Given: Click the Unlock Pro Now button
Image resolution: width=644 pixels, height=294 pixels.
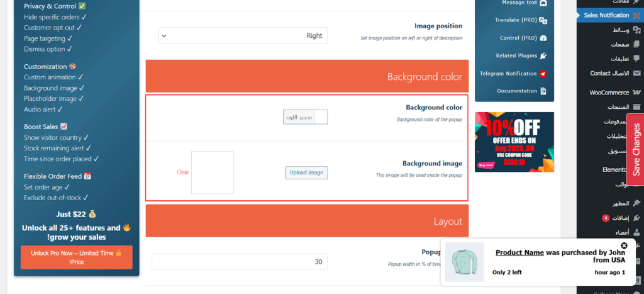Looking at the screenshot, I should 77,257.
